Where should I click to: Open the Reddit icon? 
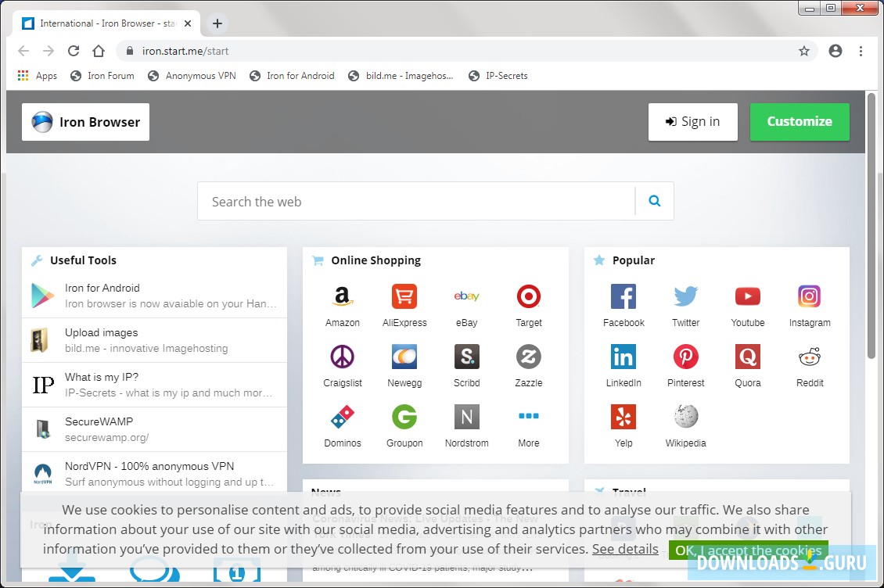(x=809, y=357)
